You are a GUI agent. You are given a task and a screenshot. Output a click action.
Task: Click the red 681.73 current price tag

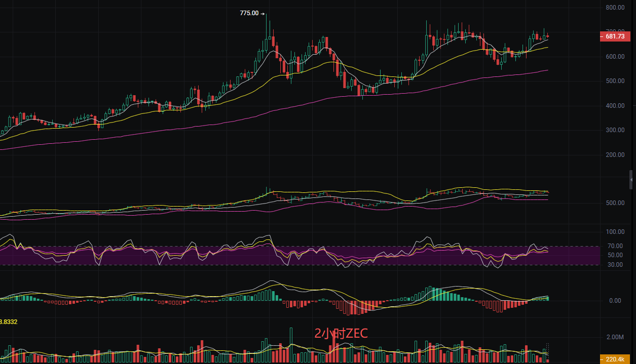[x=614, y=36]
